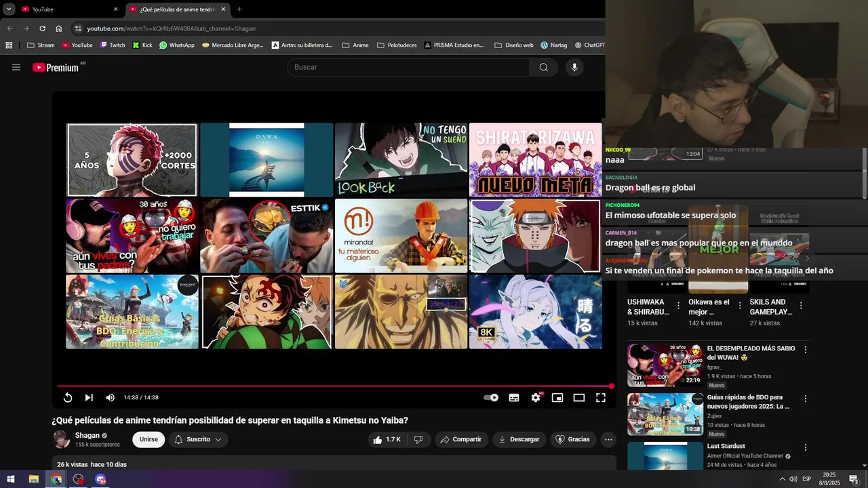This screenshot has height=488, width=868.
Task: Click the Compartir share button
Action: tap(461, 439)
